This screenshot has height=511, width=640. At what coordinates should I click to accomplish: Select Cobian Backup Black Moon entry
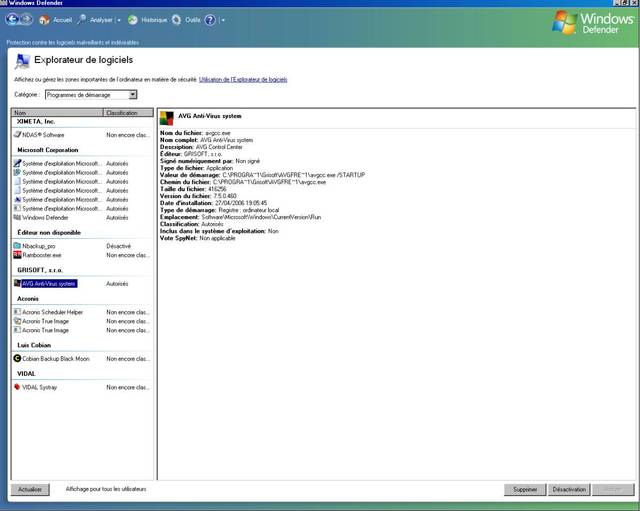coord(58,358)
